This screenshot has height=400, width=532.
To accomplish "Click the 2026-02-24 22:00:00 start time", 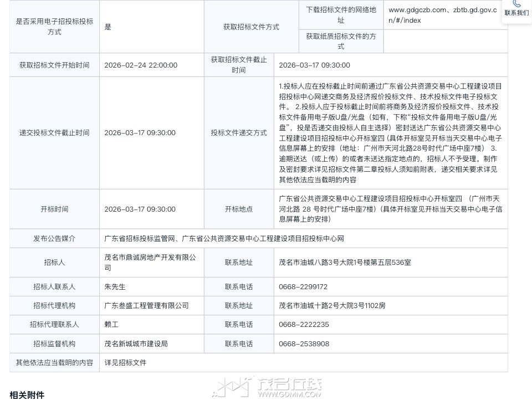I will coord(141,65).
